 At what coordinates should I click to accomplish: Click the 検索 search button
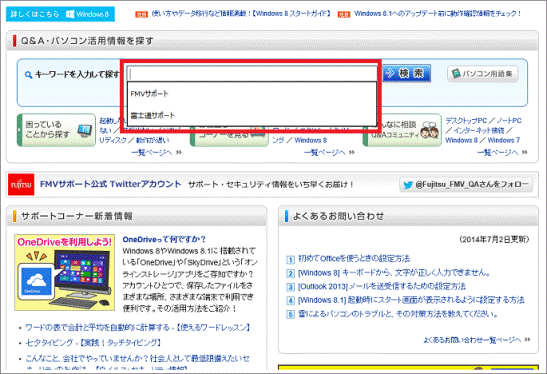(407, 73)
